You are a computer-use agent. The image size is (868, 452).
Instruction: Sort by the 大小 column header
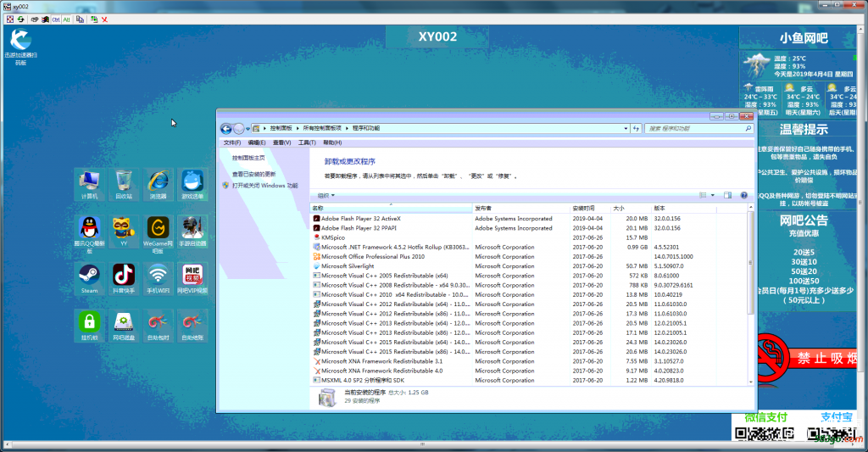pos(631,209)
